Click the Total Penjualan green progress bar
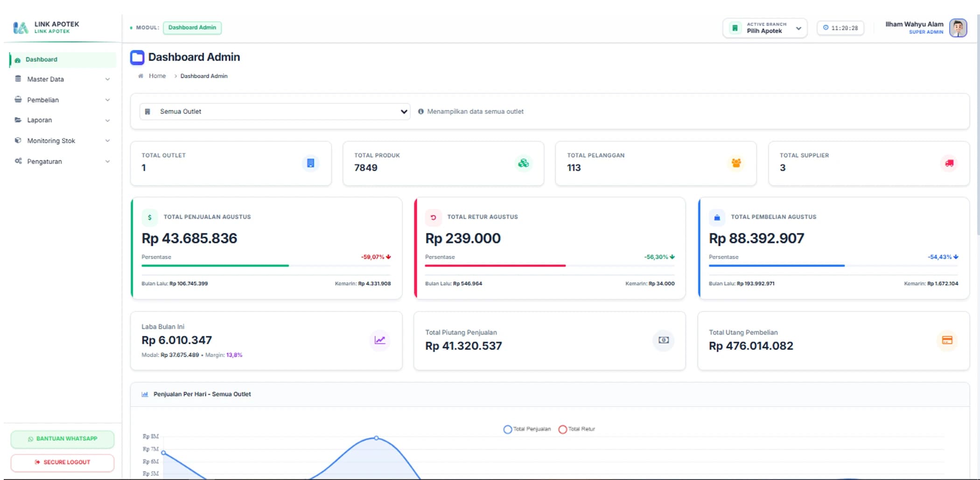Screen dimensions: 980x480 215,265
